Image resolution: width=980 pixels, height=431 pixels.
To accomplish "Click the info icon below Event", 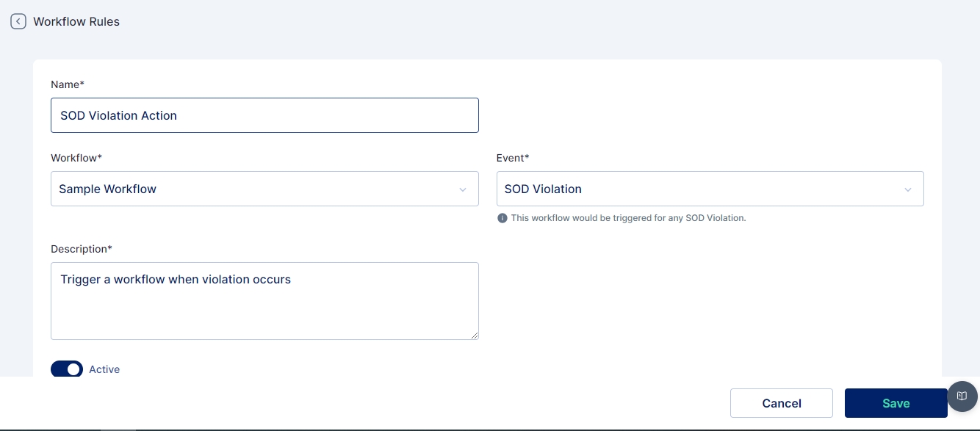I will [502, 218].
